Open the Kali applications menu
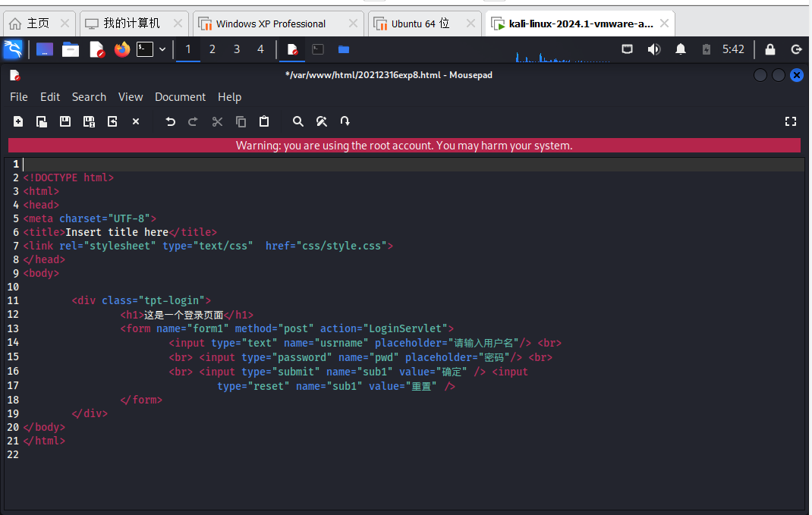The height and width of the screenshot is (515, 812). click(13, 49)
